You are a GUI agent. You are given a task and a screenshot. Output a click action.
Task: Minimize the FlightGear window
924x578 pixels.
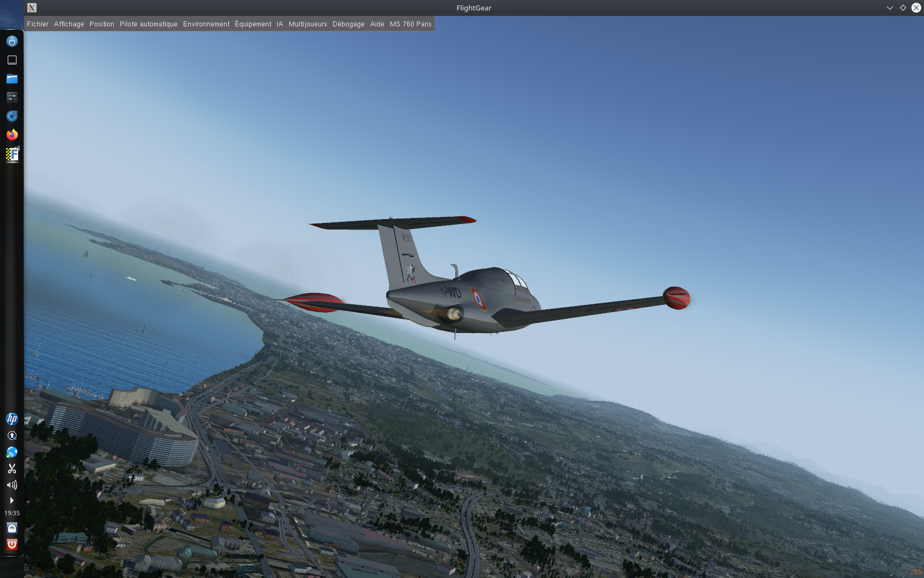[889, 8]
